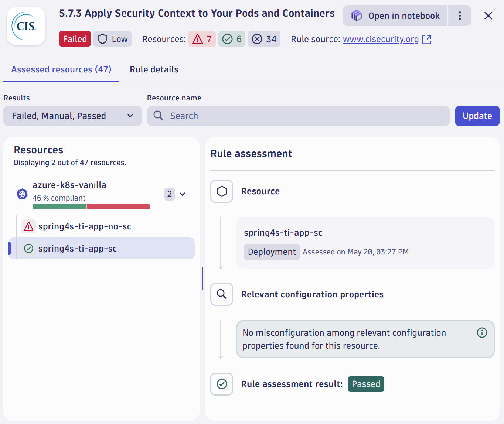The image size is (504, 424).
Task: Click the hexagon Resource icon in rule assessment
Action: (222, 191)
